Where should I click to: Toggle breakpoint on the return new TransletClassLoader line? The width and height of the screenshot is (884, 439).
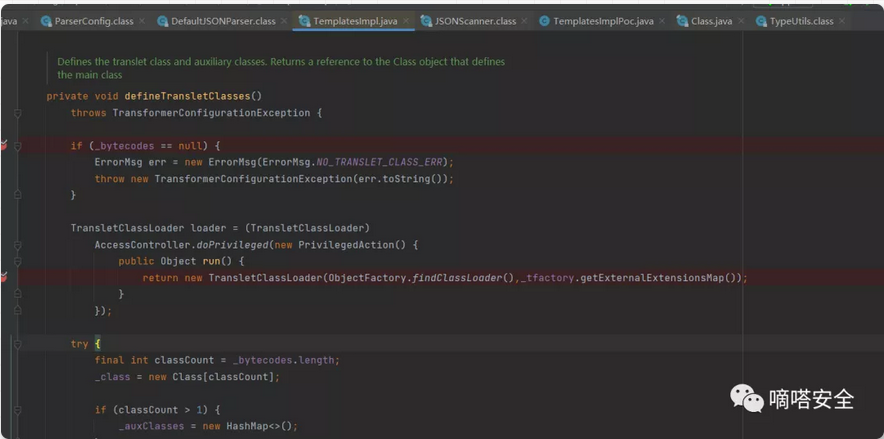[3, 277]
